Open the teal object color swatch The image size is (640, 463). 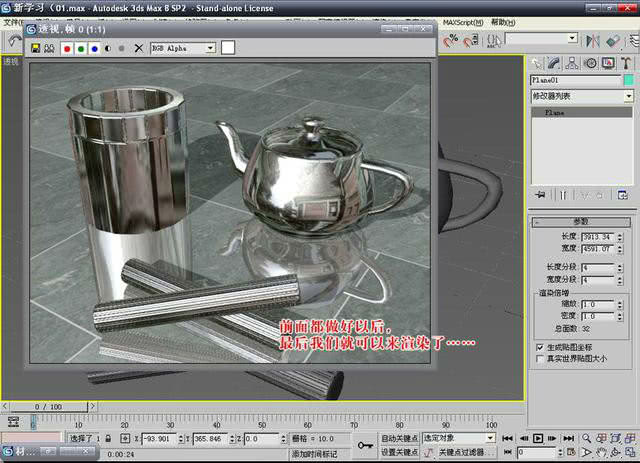click(629, 80)
